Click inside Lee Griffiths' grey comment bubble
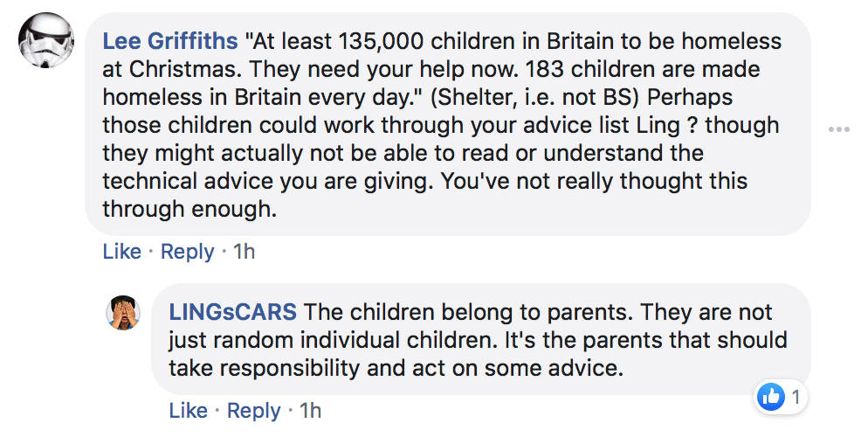Viewport: 868px width, 444px height. pyautogui.click(x=448, y=124)
